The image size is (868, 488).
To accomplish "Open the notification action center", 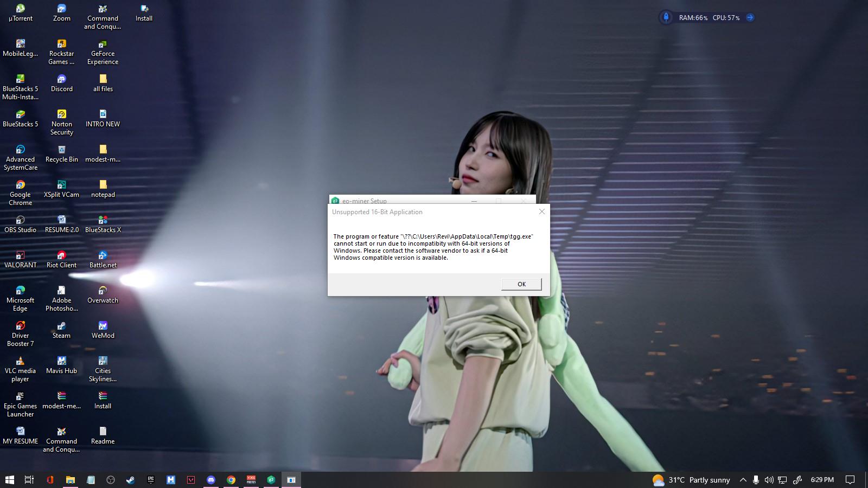I will [850, 480].
